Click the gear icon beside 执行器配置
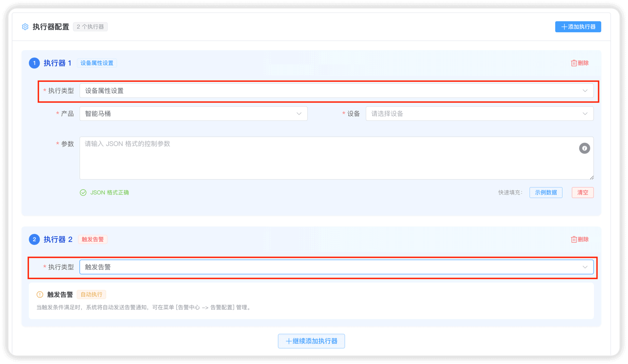 pyautogui.click(x=25, y=27)
